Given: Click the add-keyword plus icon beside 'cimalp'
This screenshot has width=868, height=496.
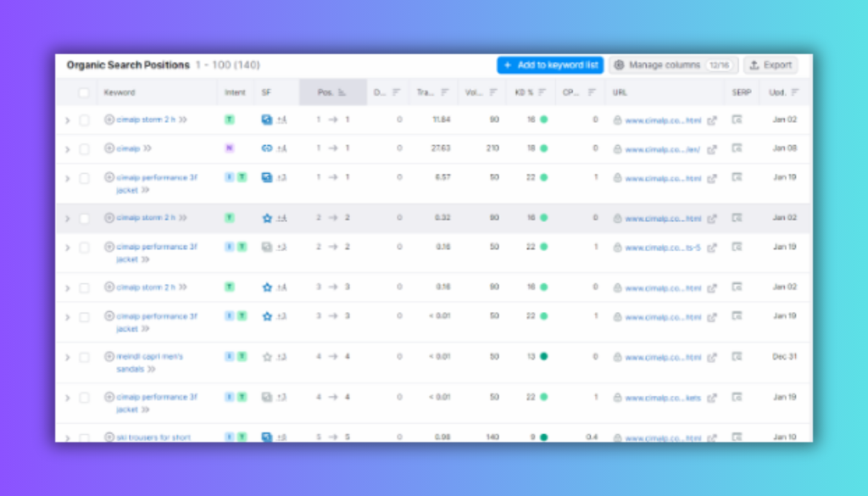Looking at the screenshot, I should 109,148.
